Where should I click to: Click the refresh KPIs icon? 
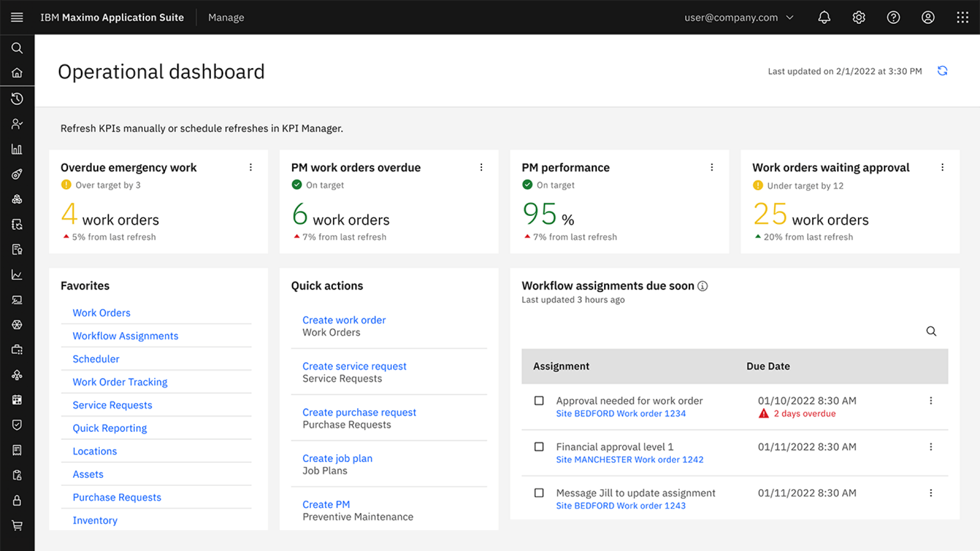tap(942, 71)
